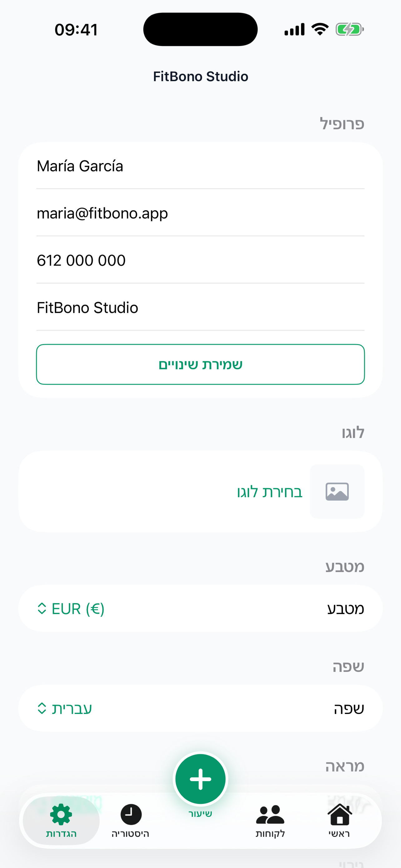Tap the green plus add-session button
Viewport: 401px width, 868px height.
(200, 779)
